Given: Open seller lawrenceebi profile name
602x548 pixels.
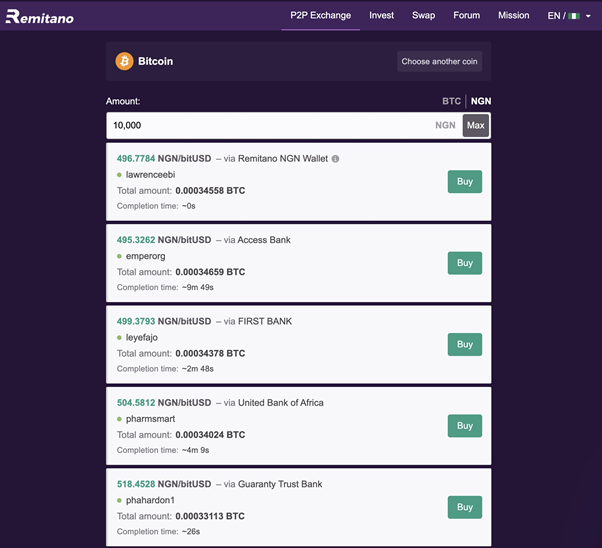Looking at the screenshot, I should coord(150,175).
